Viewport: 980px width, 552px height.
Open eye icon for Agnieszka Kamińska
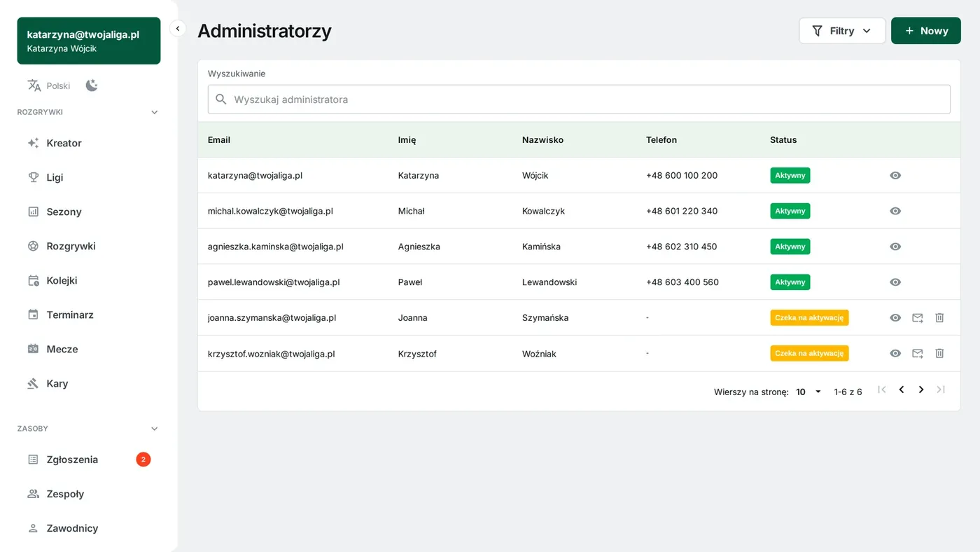(895, 247)
